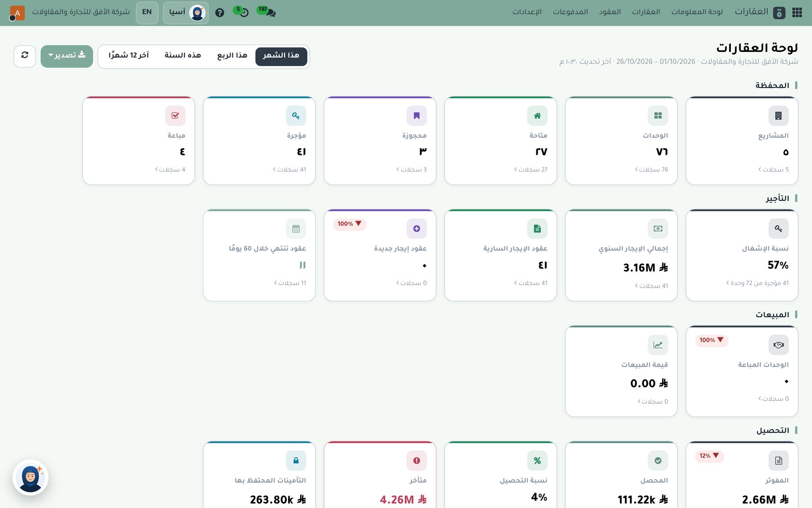Screen dimensions: 812x508
Task: Click the building icon on المشاريع card
Action: [779, 116]
